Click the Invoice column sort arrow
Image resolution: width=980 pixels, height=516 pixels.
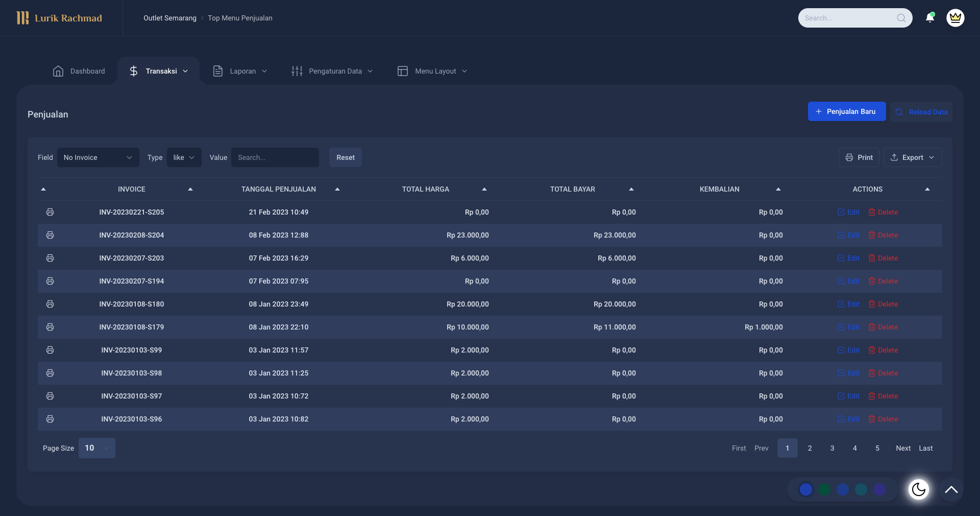(190, 189)
